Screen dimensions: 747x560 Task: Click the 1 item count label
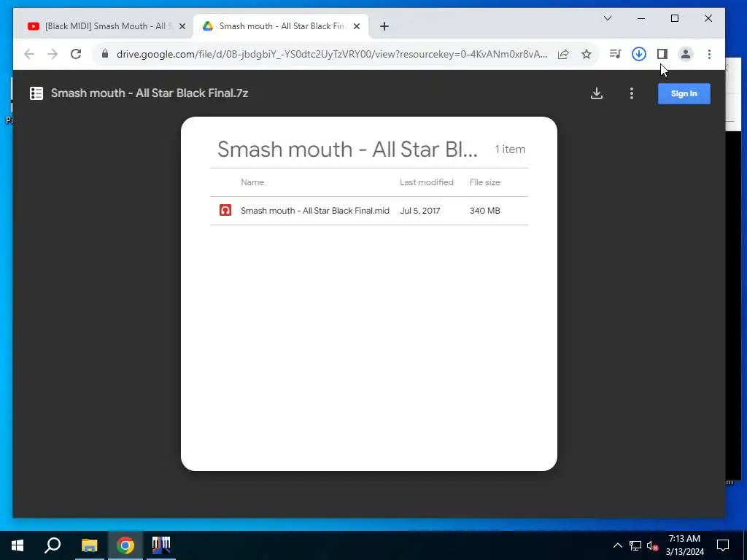(x=510, y=149)
